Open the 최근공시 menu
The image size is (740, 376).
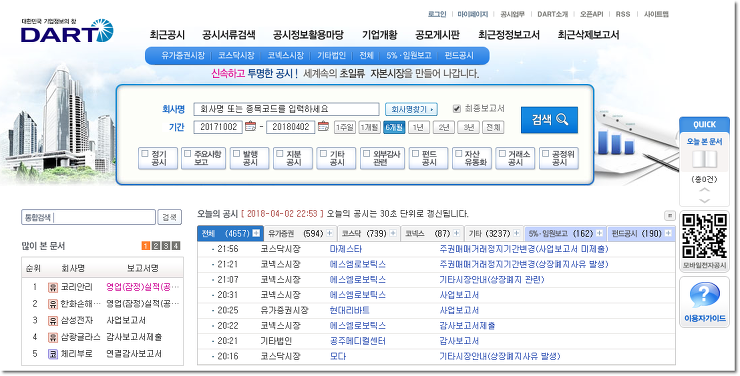[167, 35]
